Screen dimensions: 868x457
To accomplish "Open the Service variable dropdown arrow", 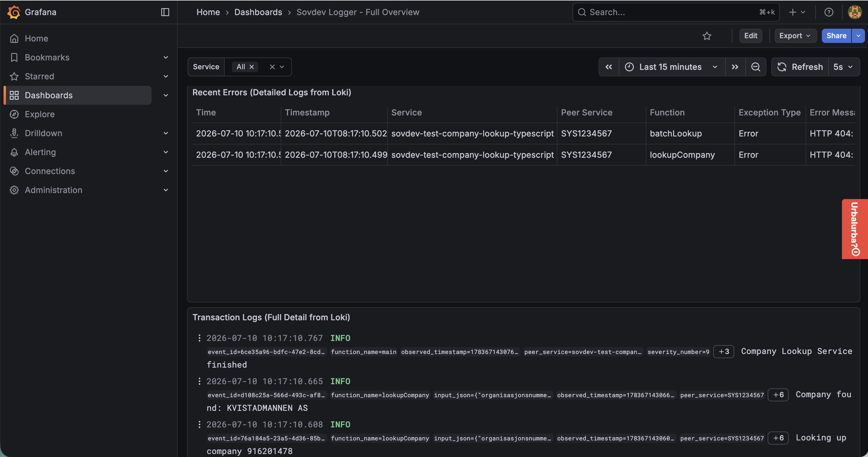I will point(282,67).
